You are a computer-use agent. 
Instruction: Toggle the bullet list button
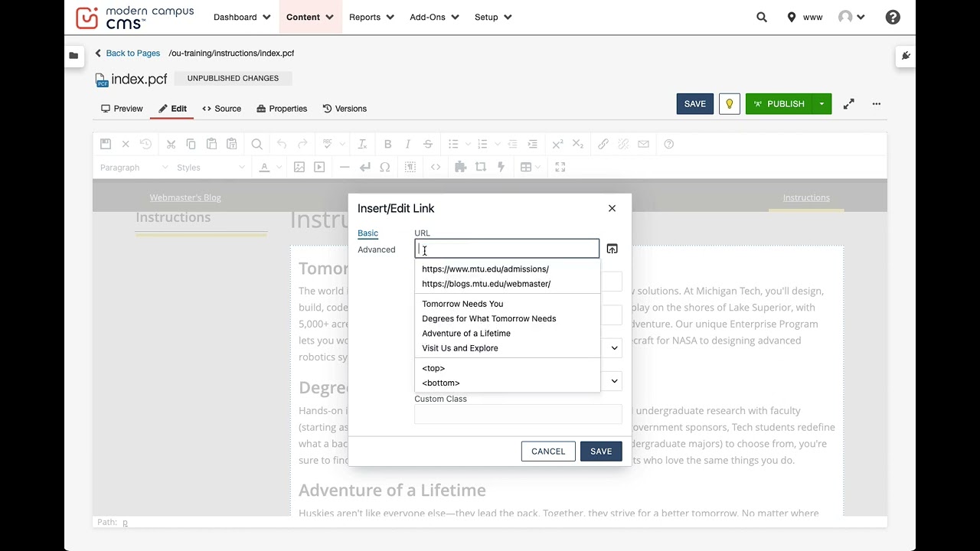[453, 144]
